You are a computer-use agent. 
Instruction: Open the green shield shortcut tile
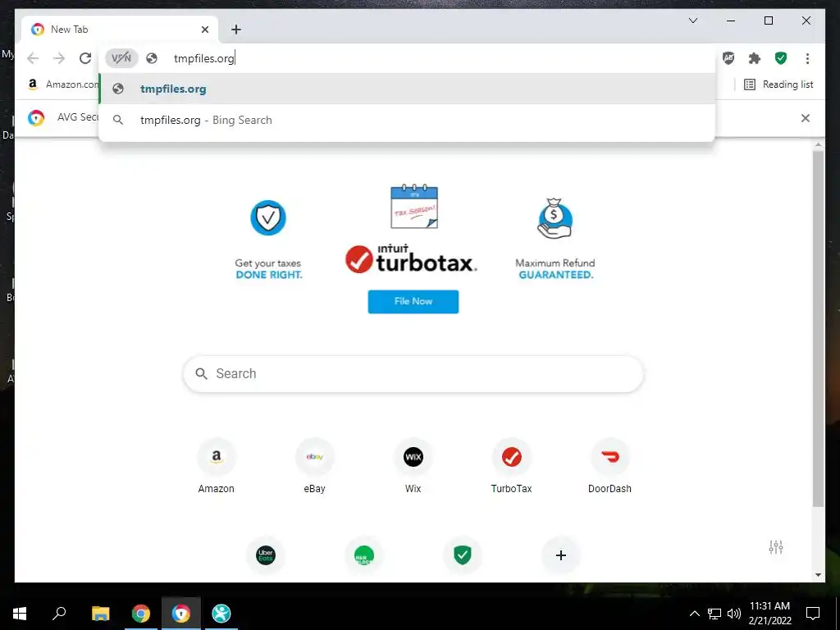463,555
